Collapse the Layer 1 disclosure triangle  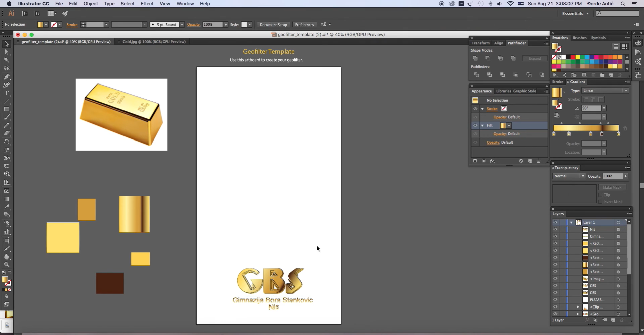572,222
